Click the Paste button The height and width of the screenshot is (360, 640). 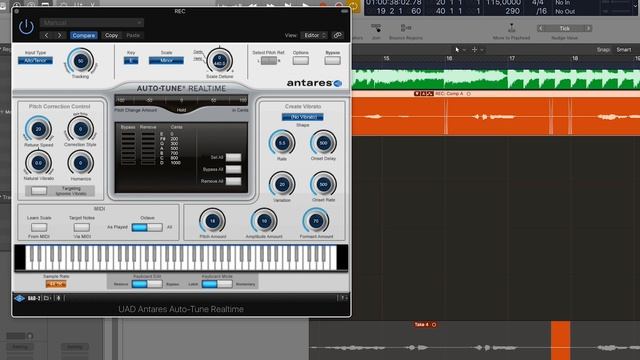click(x=133, y=36)
